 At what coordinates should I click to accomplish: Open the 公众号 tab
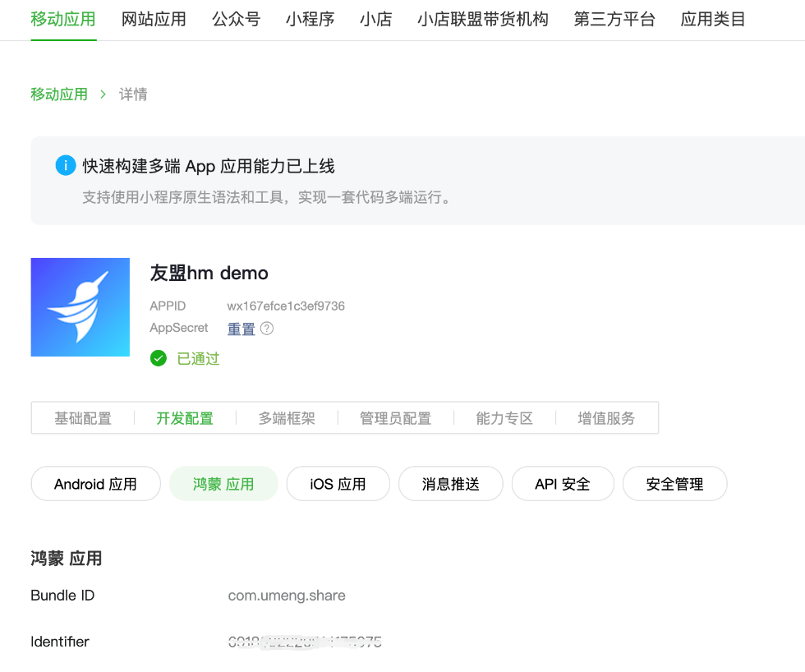(x=237, y=20)
